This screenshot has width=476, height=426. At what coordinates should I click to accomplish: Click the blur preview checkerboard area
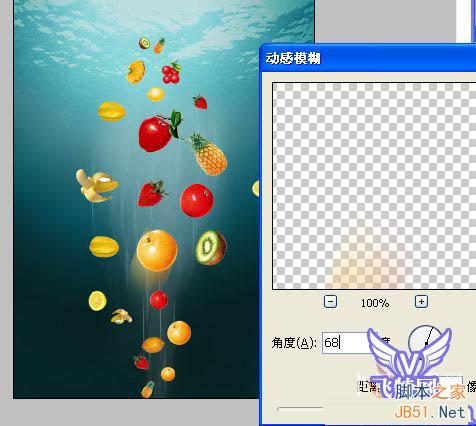pos(374,186)
